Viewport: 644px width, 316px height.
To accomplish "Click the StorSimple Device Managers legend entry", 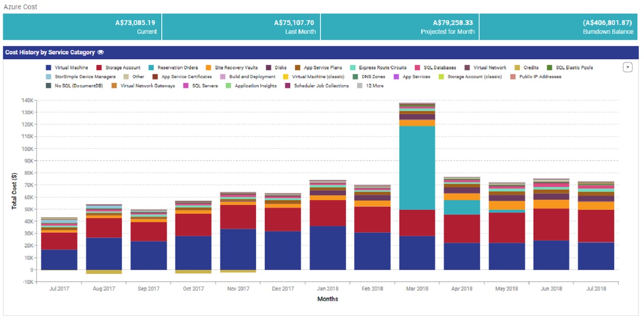I will click(81, 76).
